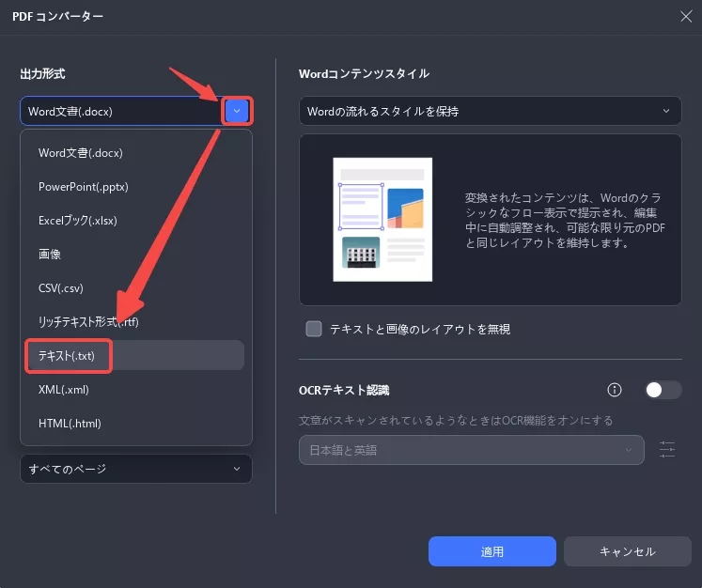702x588 pixels.
Task: Expand the Wordの流れるスタイルを保持 dropdown
Action: point(491,111)
